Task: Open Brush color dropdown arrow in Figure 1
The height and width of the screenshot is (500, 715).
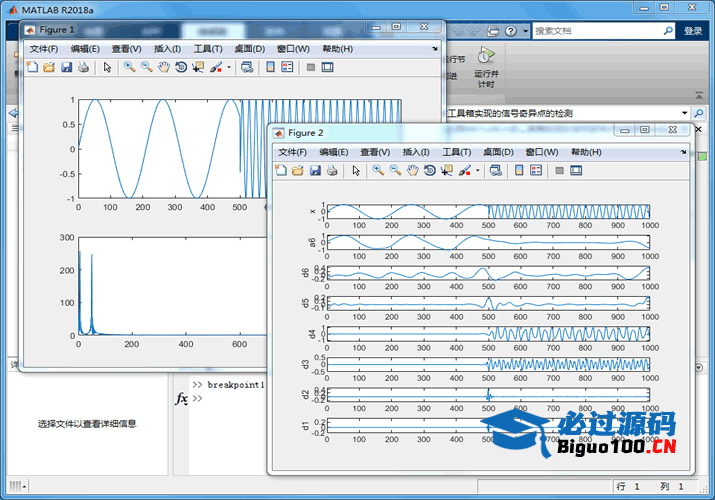Action: click(229, 67)
